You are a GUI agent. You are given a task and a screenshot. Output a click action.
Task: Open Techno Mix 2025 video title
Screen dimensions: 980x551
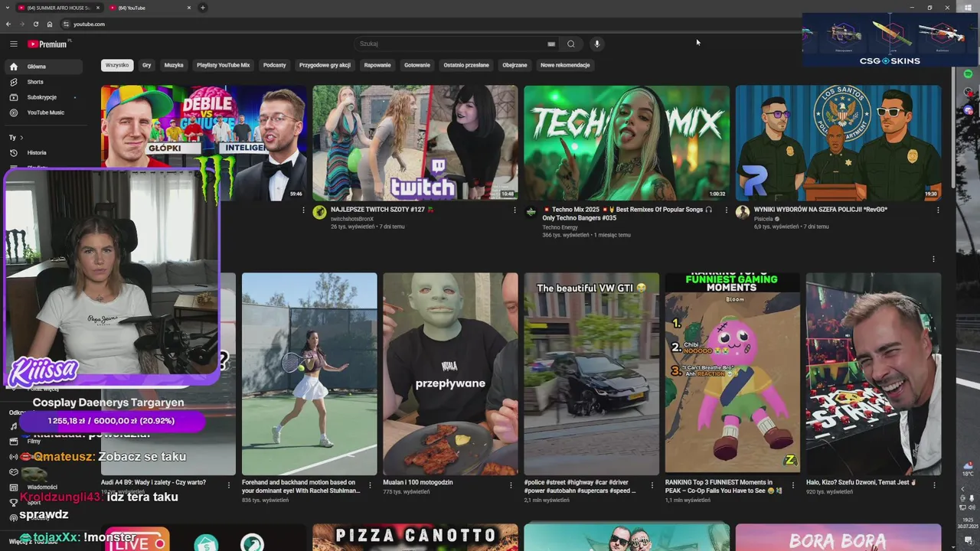627,214
